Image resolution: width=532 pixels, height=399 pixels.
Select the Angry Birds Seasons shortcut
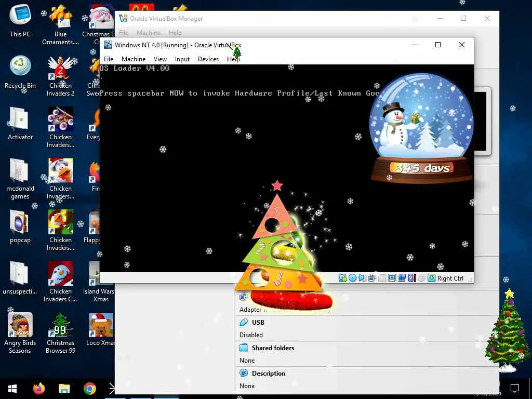[20, 333]
